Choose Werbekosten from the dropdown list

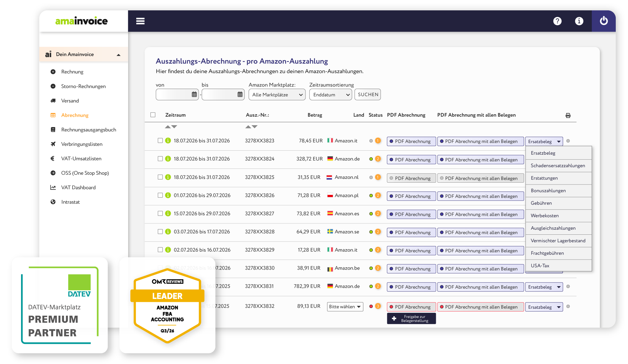[559, 216]
